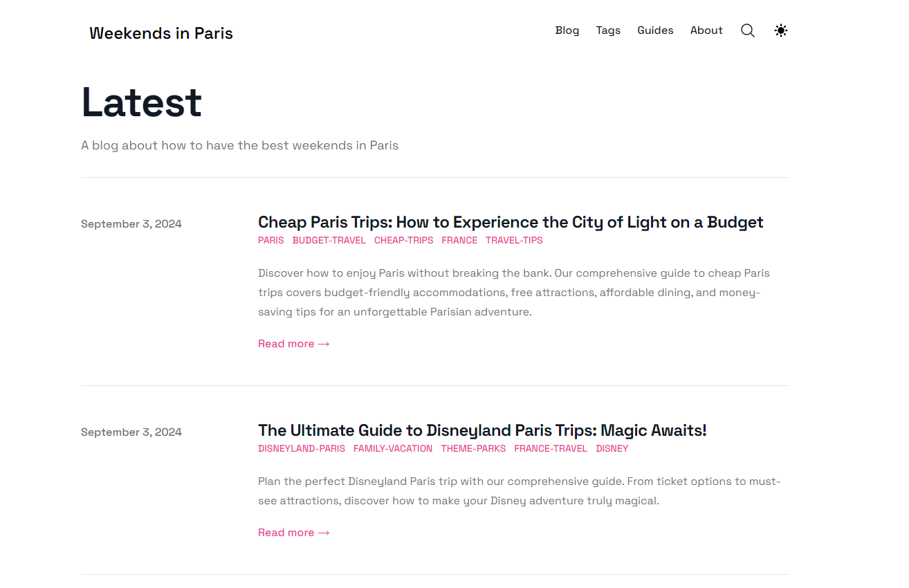
Task: Select the FRANCE tag
Action: 459,240
